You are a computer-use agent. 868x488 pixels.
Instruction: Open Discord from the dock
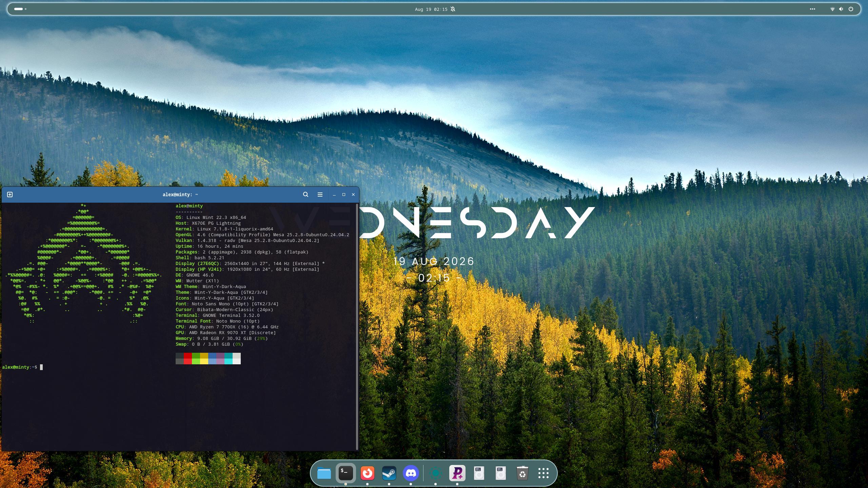point(411,473)
